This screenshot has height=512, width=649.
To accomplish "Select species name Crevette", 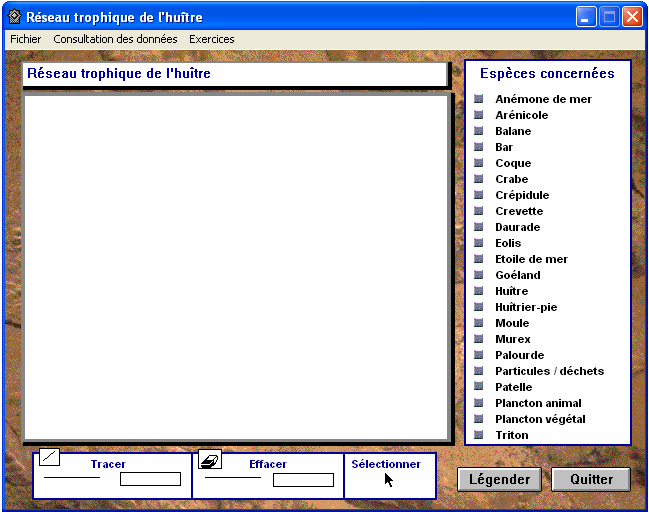I will [519, 211].
